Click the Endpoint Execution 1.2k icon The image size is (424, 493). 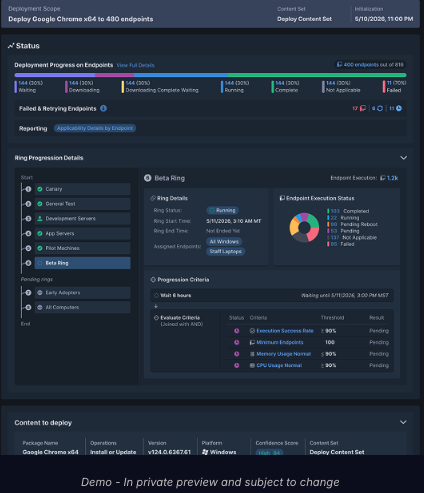click(383, 178)
